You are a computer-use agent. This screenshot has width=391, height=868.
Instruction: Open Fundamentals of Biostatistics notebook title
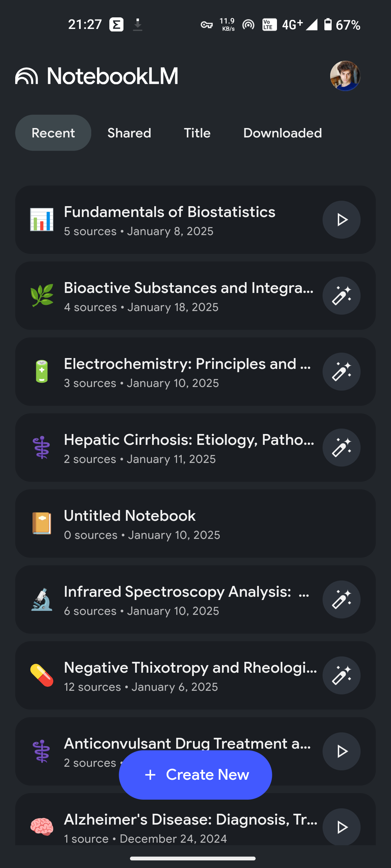(x=169, y=212)
